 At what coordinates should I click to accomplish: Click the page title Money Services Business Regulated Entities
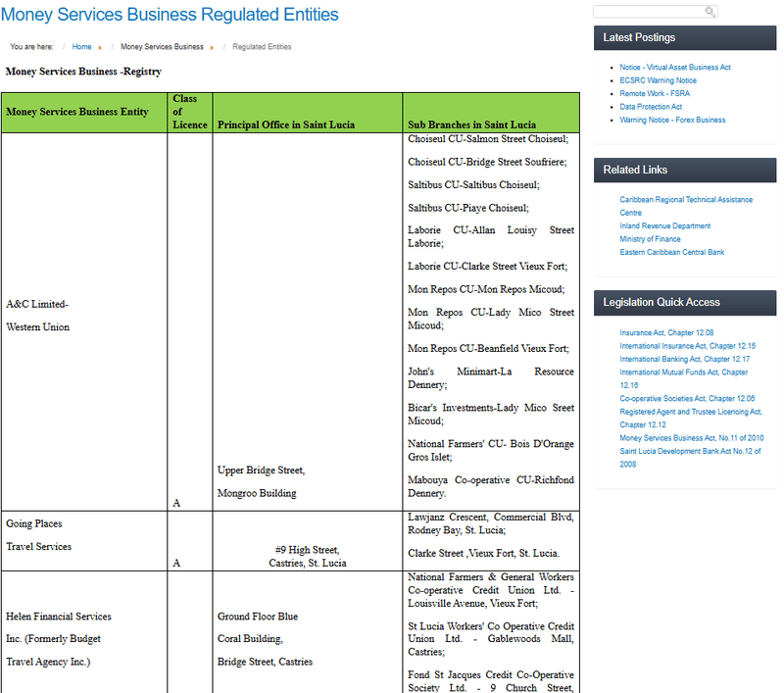point(170,15)
